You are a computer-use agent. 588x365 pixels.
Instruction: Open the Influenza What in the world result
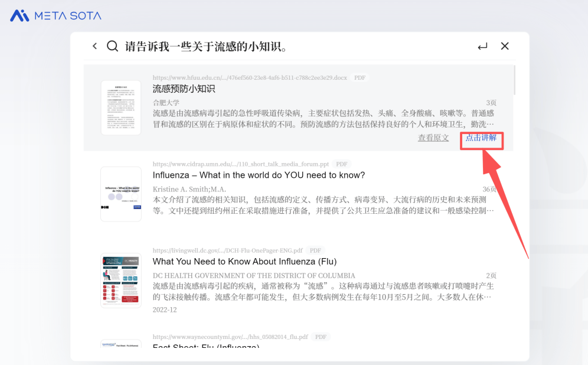click(259, 175)
